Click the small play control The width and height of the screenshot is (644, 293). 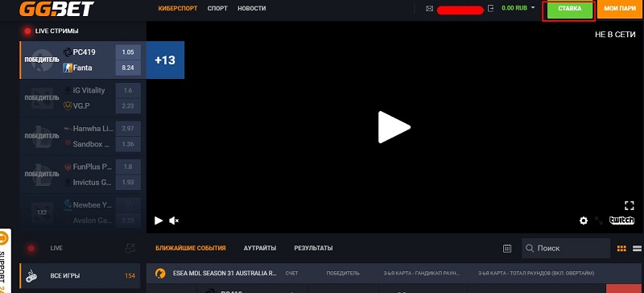click(x=159, y=221)
